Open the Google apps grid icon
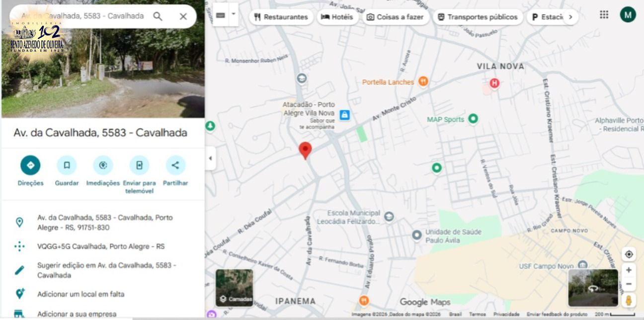The height and width of the screenshot is (320, 644). click(604, 14)
